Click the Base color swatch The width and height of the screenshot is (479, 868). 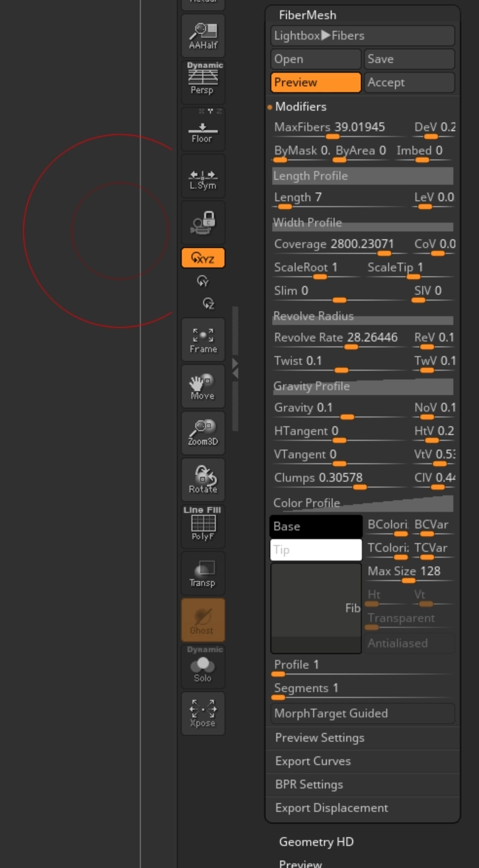pos(315,527)
